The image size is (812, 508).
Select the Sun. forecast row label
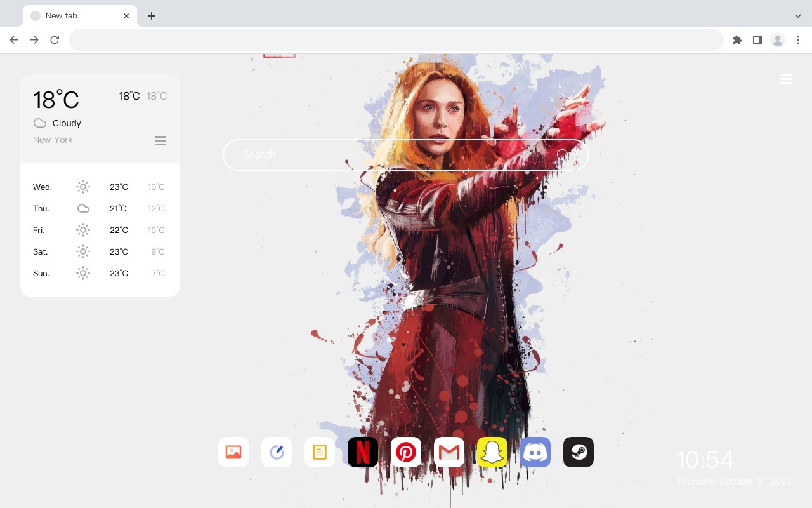tap(41, 273)
